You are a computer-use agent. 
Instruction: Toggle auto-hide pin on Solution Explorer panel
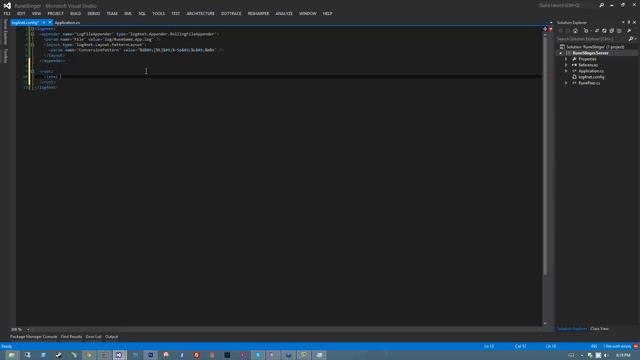tap(629, 22)
